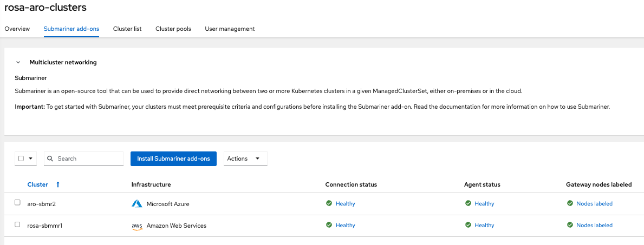Open aro-sbmr2 Nodes labeled link
Screen dimensions: 644x245
point(594,203)
